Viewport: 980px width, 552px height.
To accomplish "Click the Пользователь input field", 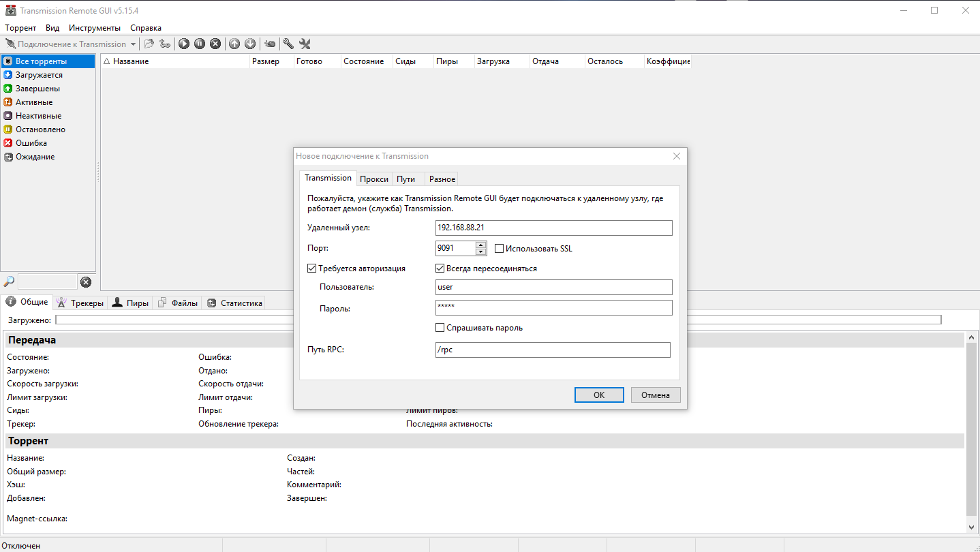I will (554, 287).
